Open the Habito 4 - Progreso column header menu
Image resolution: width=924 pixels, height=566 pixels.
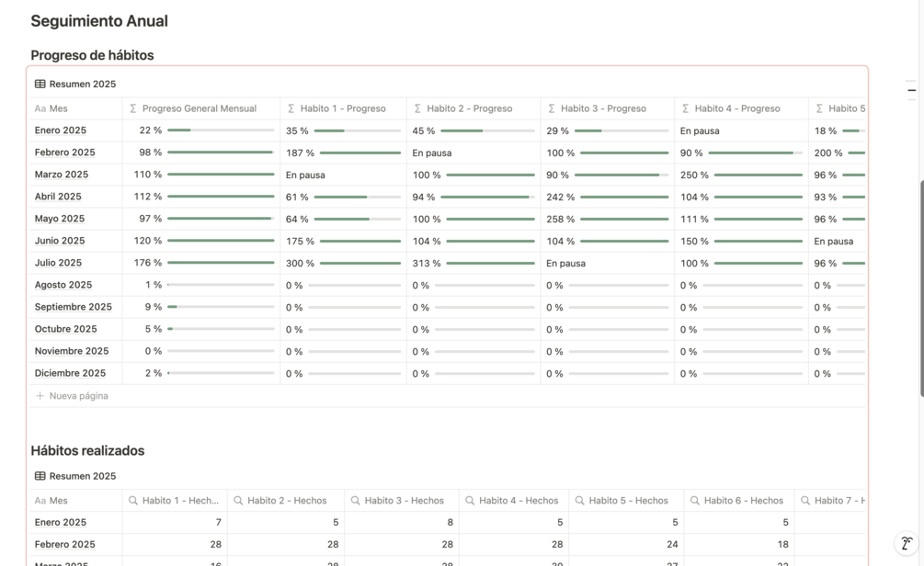pos(736,108)
